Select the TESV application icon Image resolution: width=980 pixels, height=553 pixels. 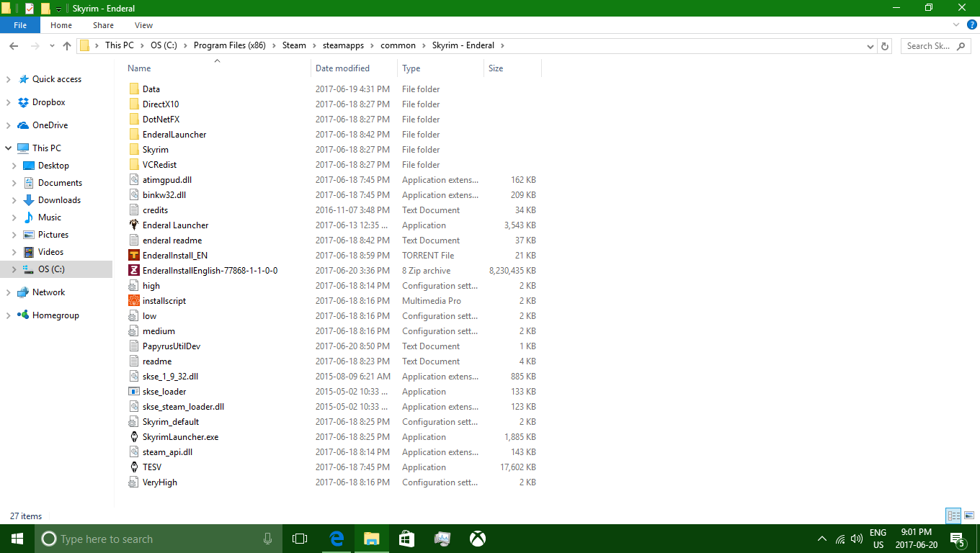coord(134,467)
